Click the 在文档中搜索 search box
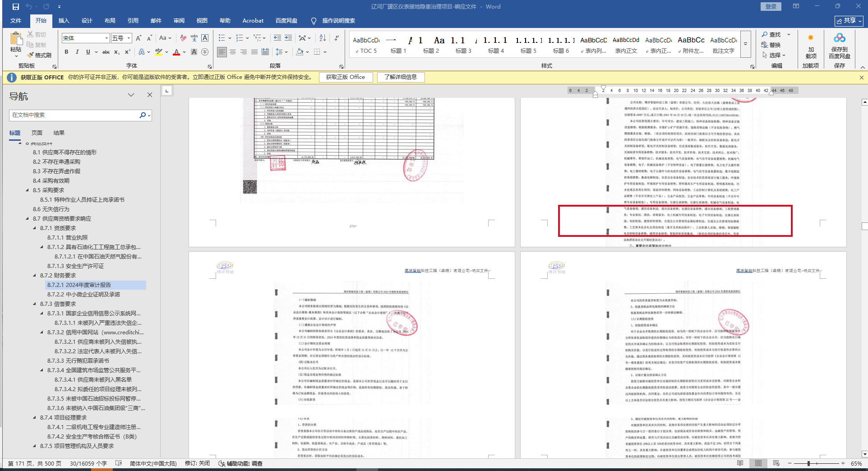 click(74, 115)
